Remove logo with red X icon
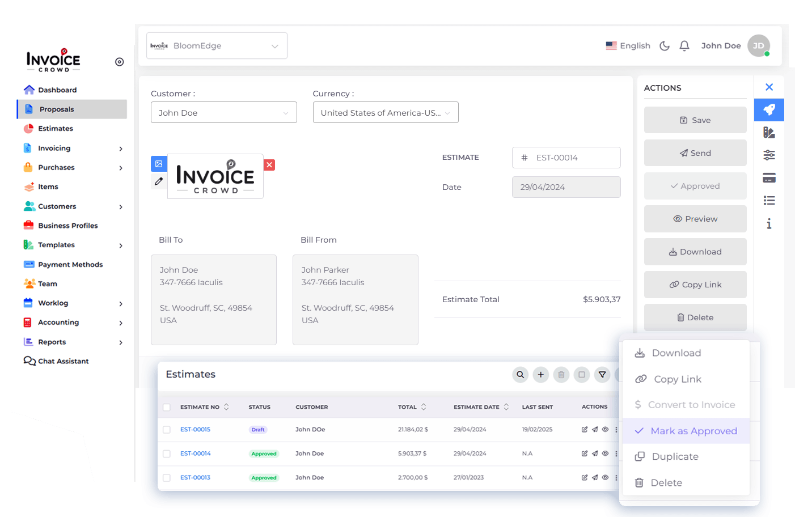The height and width of the screenshot is (517, 812). 270,165
